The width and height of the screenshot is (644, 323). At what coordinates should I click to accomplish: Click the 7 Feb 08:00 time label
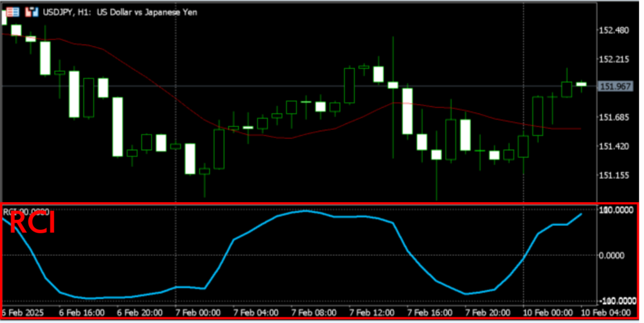click(312, 313)
